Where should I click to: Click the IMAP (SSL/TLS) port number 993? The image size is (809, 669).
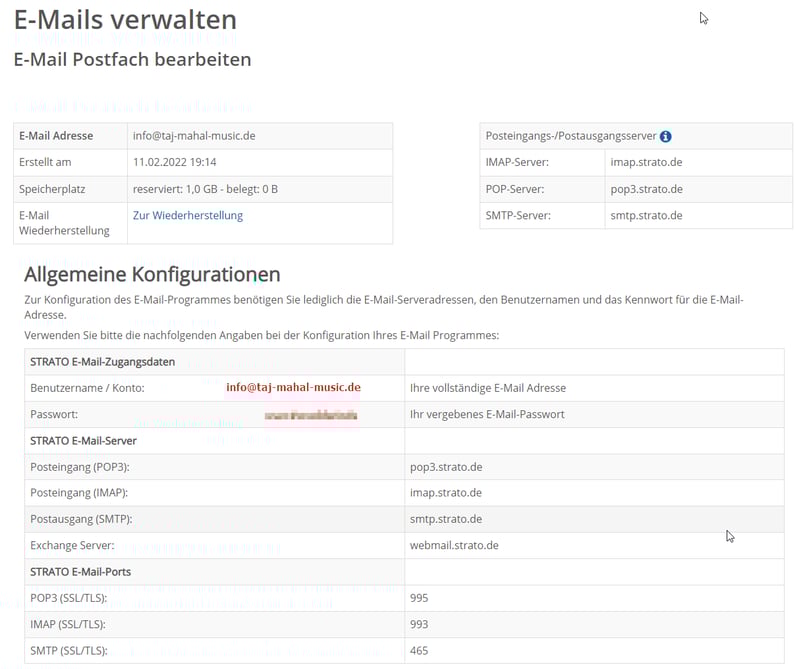[x=419, y=624]
